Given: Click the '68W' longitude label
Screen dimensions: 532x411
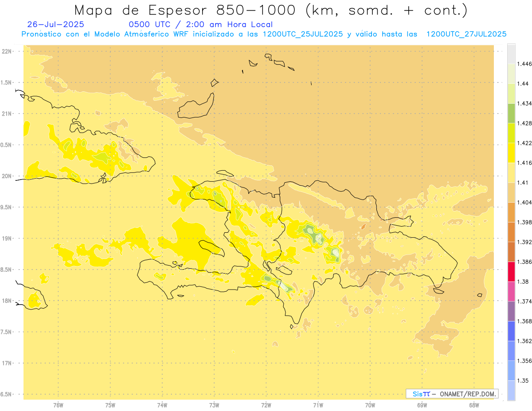Looking at the screenshot, I should point(474,406).
